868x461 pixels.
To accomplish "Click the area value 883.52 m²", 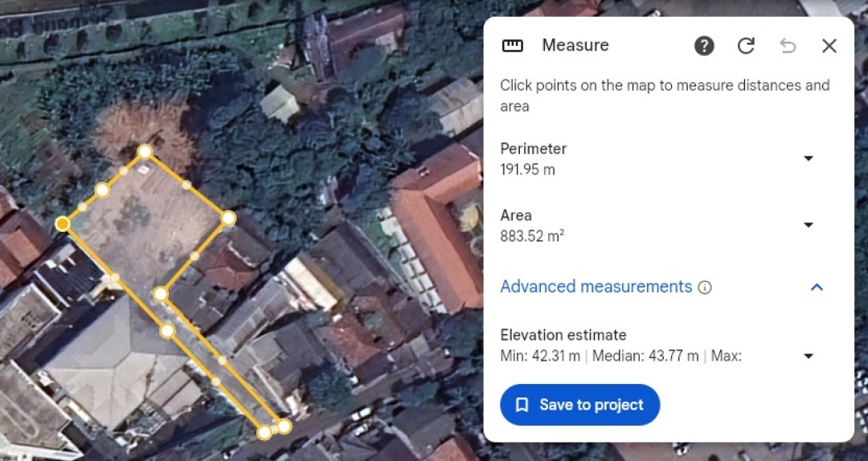I will pyautogui.click(x=531, y=236).
